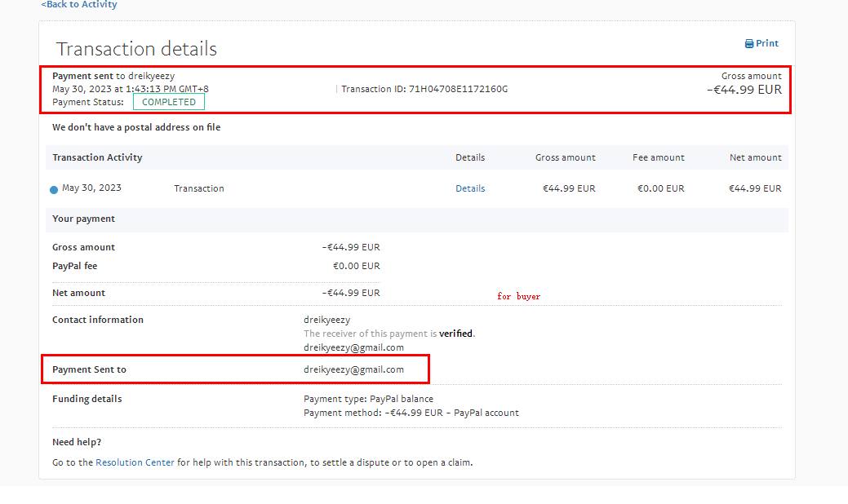
Task: Click the PayPal fee €0.00 EUR value
Action: pyautogui.click(x=356, y=266)
